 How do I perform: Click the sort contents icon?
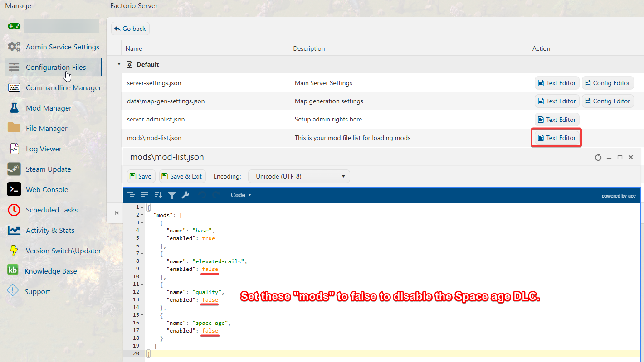[158, 195]
